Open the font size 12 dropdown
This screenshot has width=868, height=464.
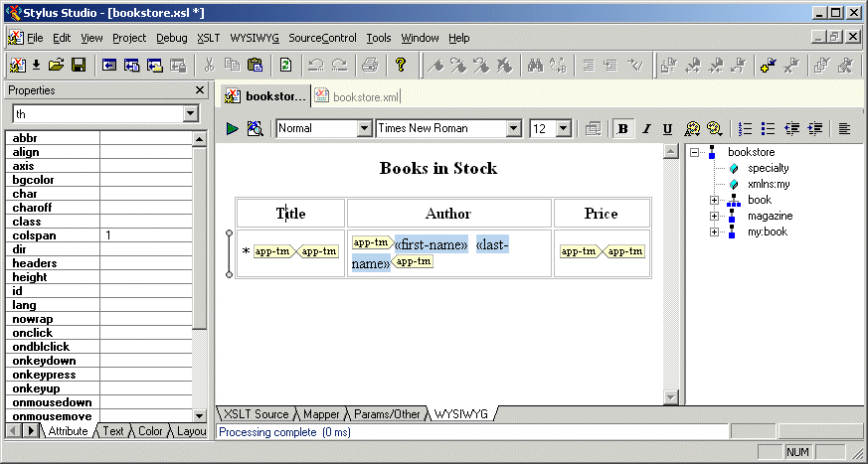pos(564,128)
